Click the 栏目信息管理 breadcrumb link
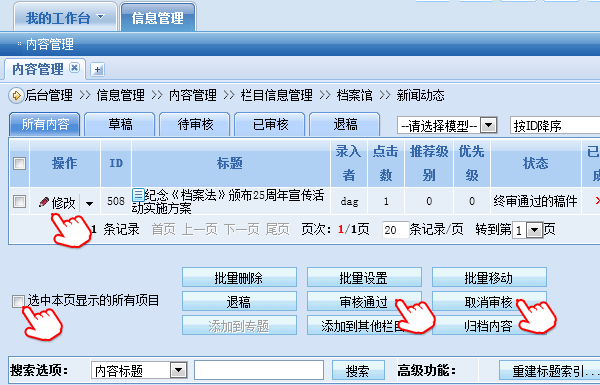600x385 pixels. pos(276,95)
